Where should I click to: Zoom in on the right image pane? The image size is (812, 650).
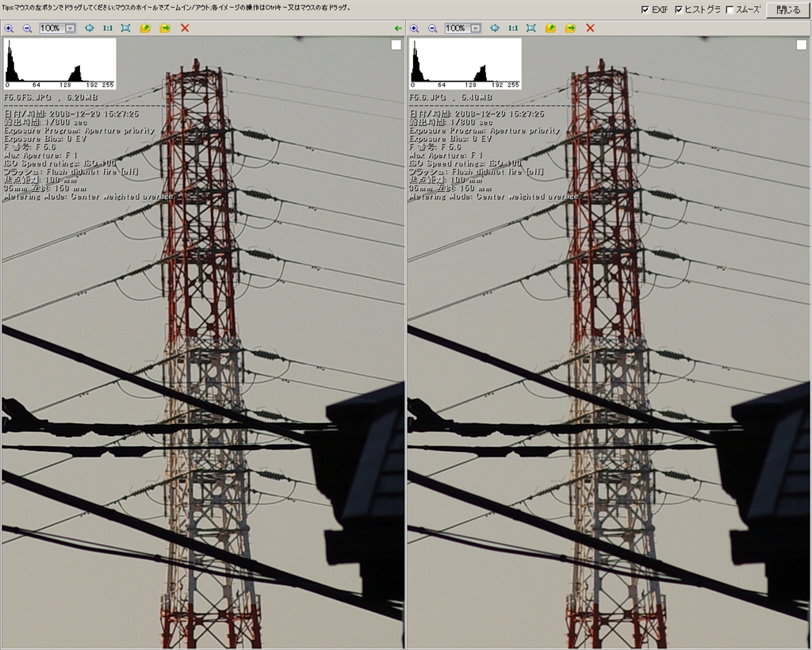pos(414,29)
